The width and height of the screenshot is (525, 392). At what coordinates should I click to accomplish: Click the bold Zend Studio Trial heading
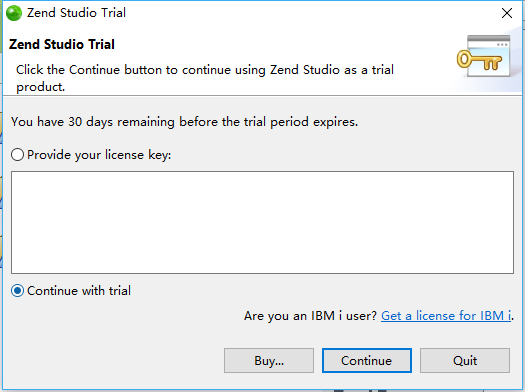(62, 44)
